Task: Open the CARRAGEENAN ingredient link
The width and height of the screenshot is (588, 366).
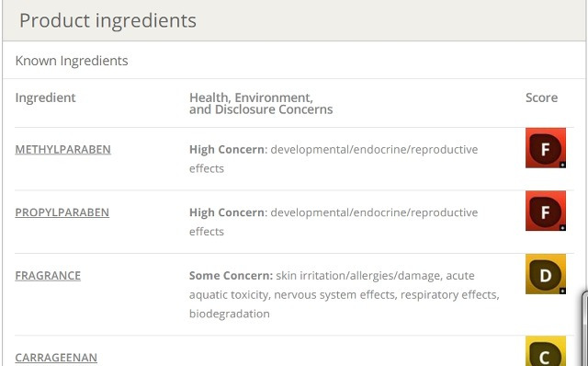Action: [56, 358]
